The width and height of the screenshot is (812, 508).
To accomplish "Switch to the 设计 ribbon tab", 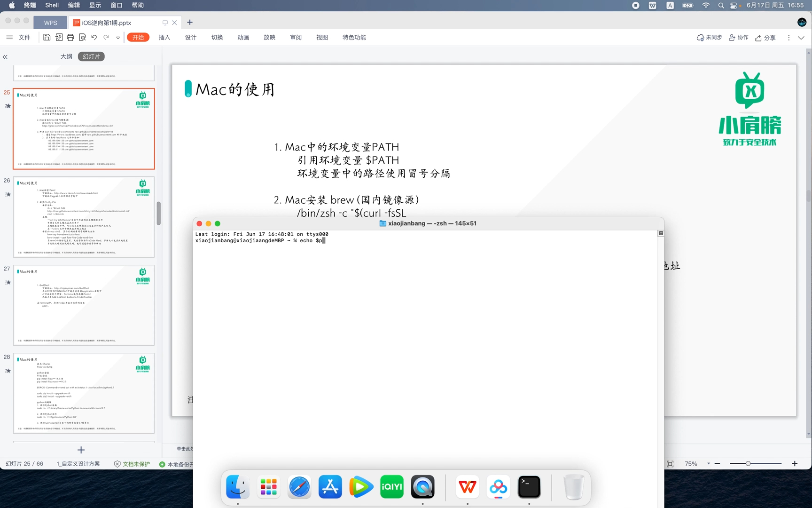I will [191, 37].
